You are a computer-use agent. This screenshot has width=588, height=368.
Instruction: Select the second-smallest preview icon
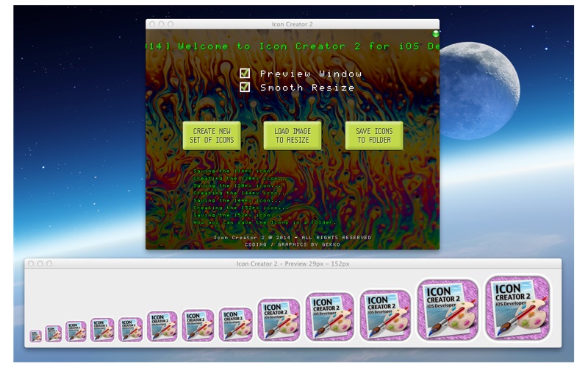(x=53, y=333)
